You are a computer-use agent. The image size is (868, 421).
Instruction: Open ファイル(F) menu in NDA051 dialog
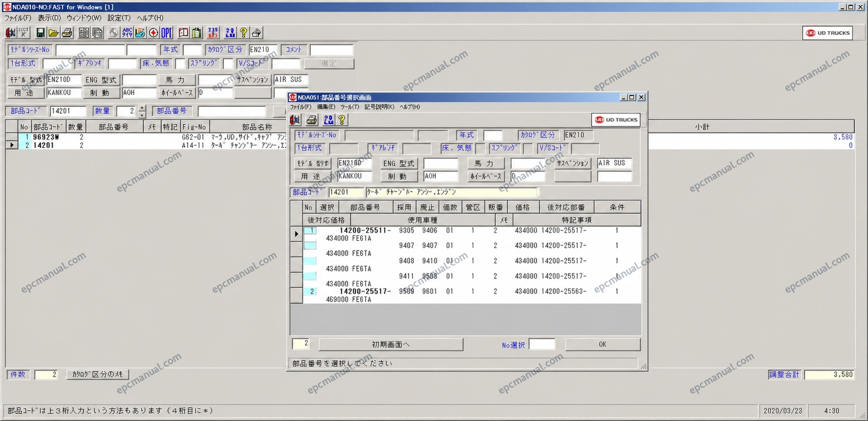pos(301,107)
